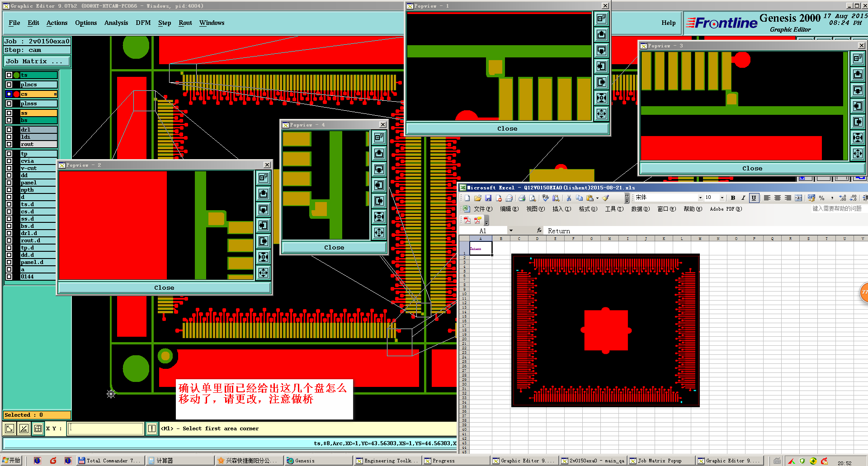Click red color swatch of cs layer
Viewport: 868px width, 466px height.
pyautogui.click(x=17, y=94)
